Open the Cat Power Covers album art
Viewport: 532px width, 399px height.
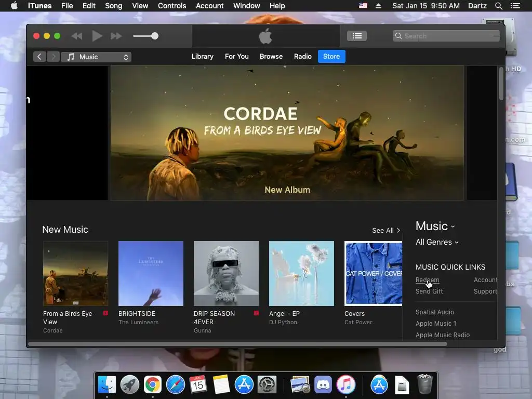click(373, 273)
